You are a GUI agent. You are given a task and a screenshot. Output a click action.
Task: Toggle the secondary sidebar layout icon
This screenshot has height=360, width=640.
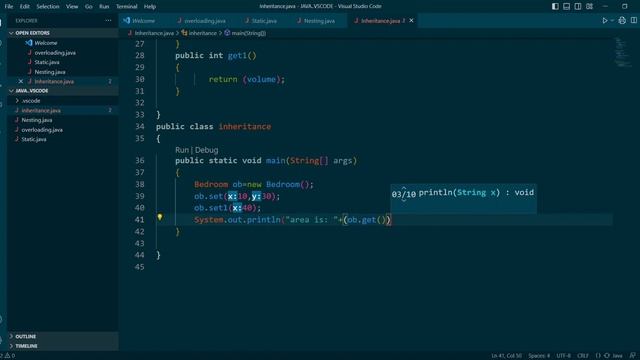[x=578, y=6]
